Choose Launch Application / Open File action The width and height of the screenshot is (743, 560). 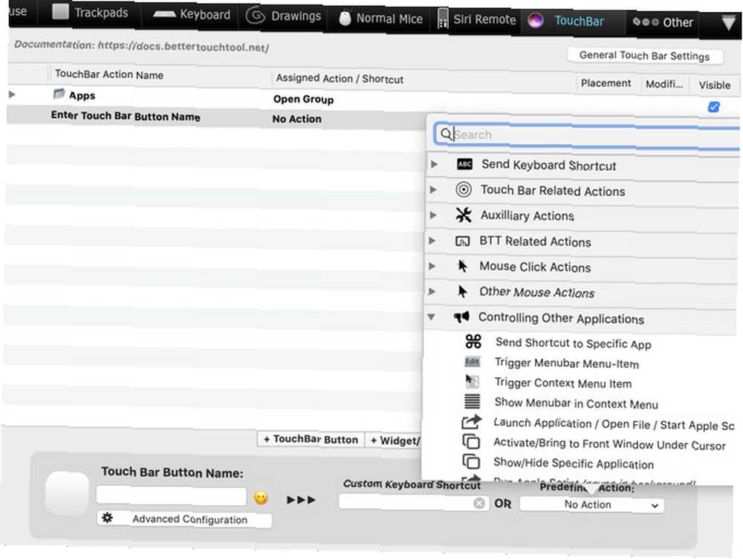coord(614,425)
